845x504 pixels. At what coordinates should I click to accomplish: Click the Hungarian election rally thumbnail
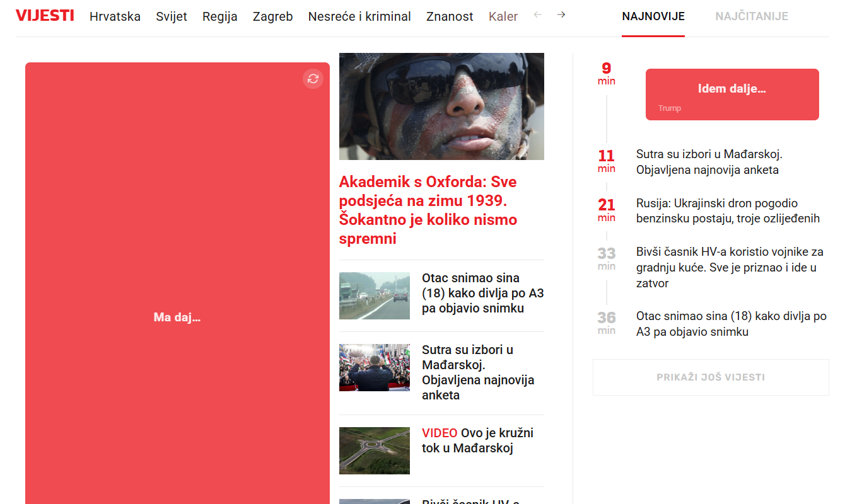374,367
